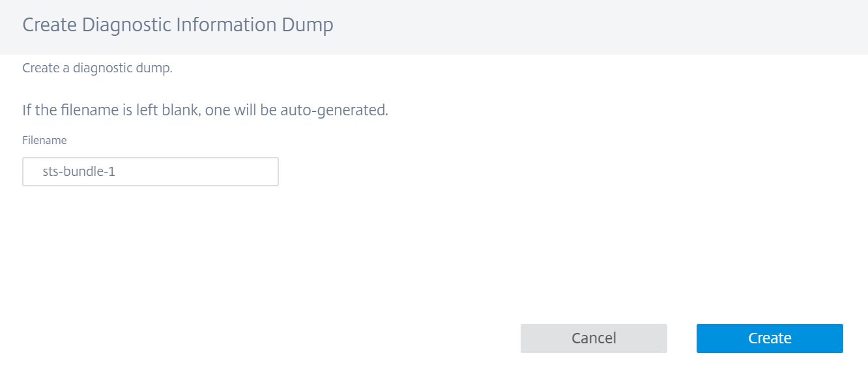Click the 'Create a diagnostic dump.' description
The width and height of the screenshot is (868, 372).
97,68
